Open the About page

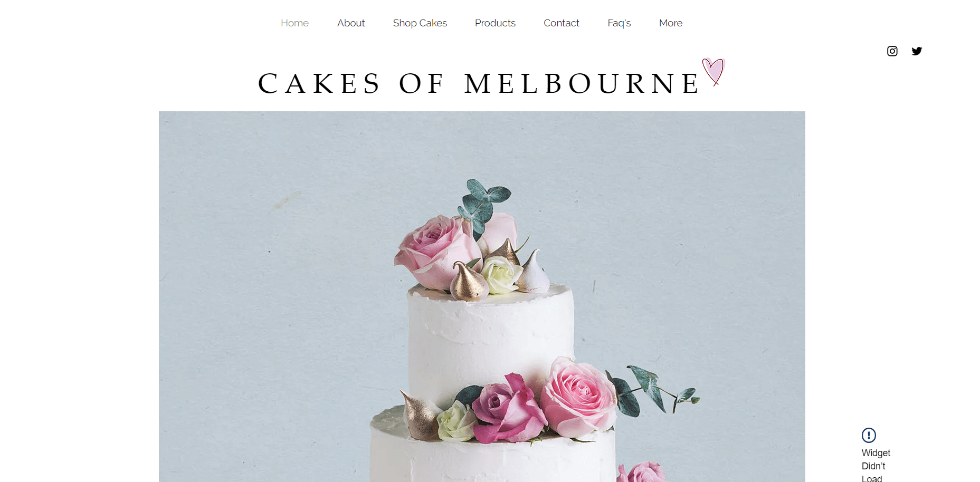[351, 23]
